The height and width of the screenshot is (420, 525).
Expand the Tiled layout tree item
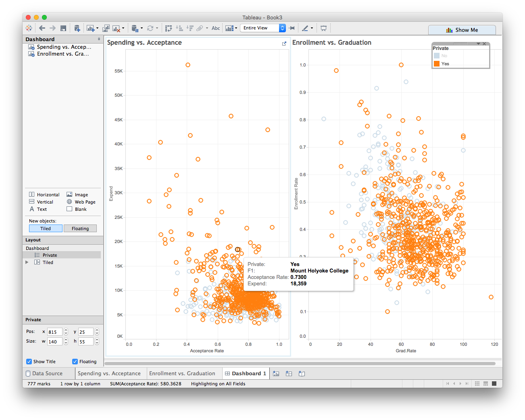27,262
